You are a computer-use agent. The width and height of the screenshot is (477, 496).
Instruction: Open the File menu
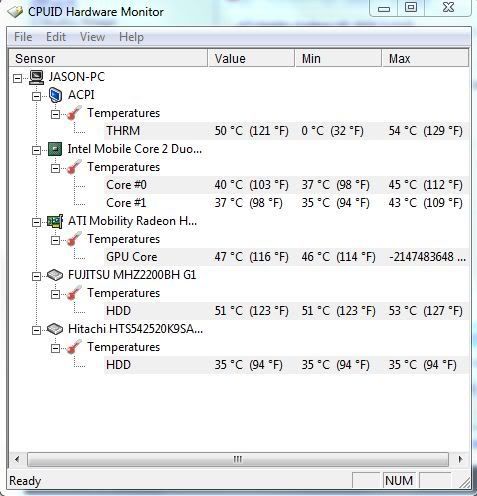(x=23, y=37)
